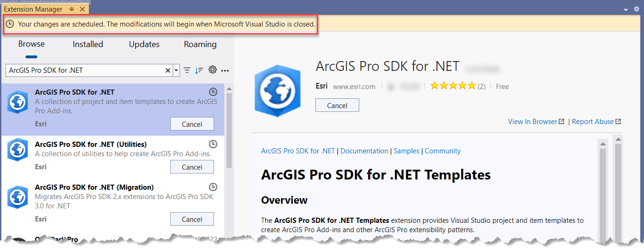Click the extension list scrollbar up arrow

229,89
